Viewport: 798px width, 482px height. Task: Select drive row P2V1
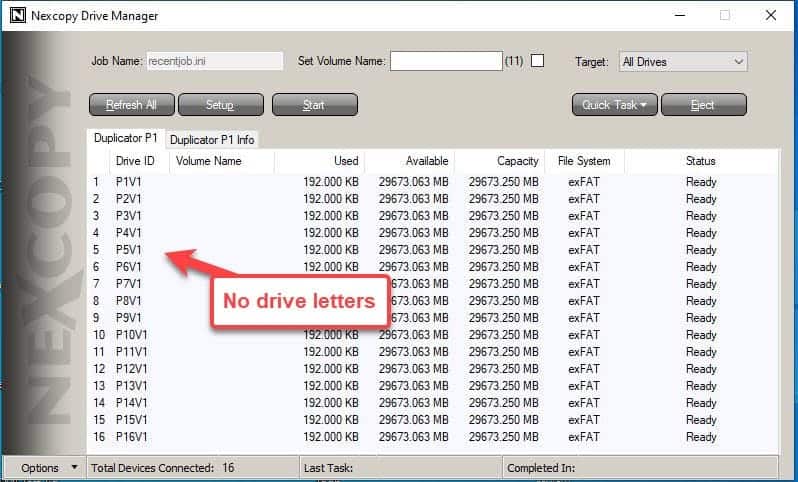(x=433, y=199)
